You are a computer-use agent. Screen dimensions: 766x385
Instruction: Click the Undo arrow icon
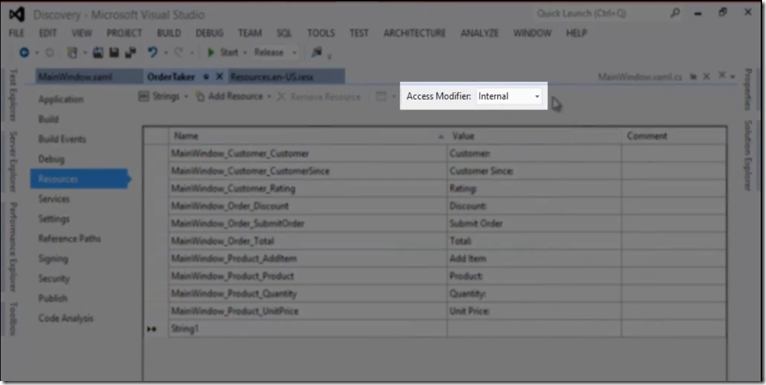pos(153,52)
